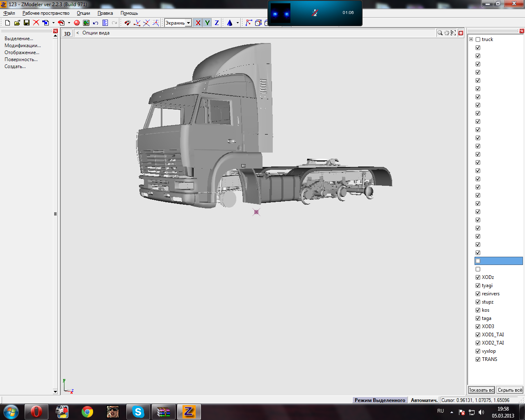
Task: Open the dropdown arrow beside blue cone icon
Action: pos(237,23)
